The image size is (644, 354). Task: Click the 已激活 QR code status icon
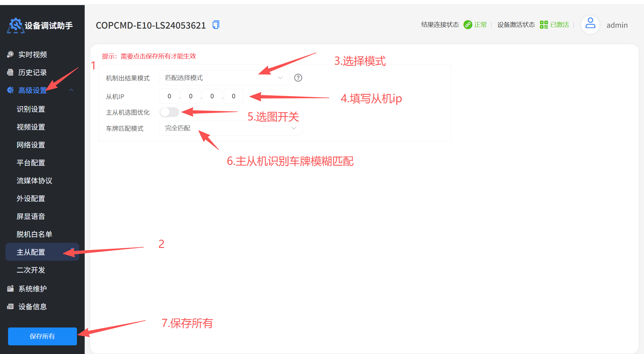point(544,24)
